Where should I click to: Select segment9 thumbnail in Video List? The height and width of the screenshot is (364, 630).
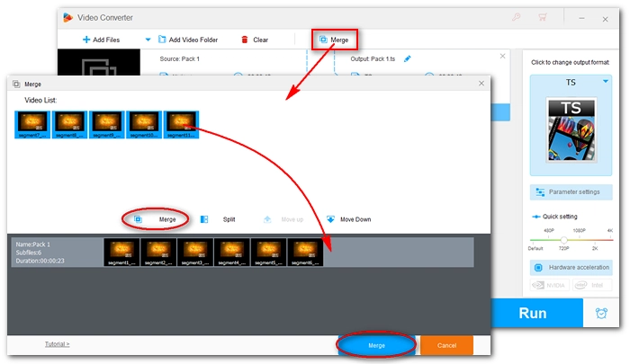click(x=107, y=125)
